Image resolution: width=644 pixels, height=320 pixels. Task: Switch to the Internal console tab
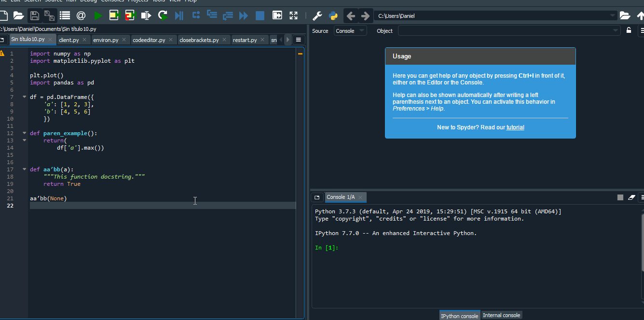[501, 315]
